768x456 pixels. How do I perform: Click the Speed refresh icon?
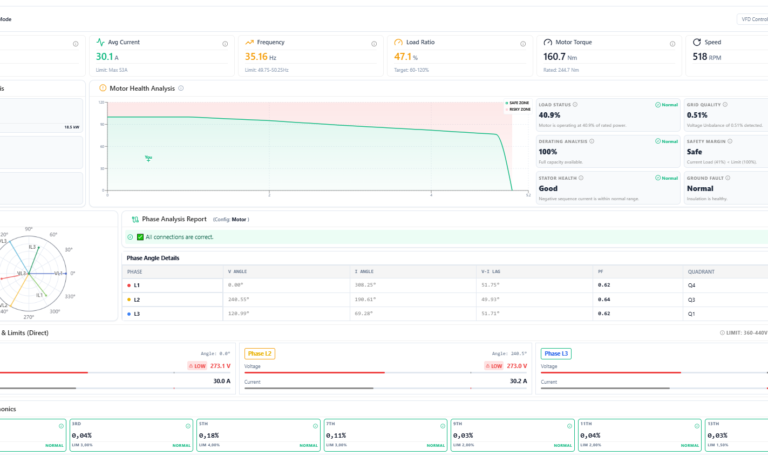tap(696, 42)
